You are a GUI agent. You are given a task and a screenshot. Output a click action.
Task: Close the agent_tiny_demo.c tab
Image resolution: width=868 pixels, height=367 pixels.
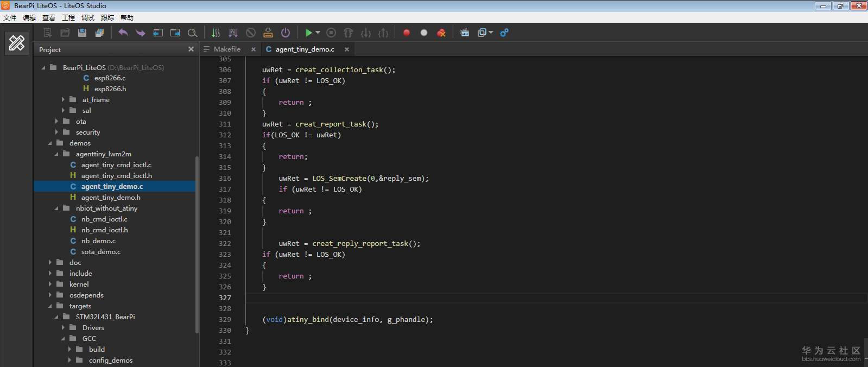click(x=346, y=49)
